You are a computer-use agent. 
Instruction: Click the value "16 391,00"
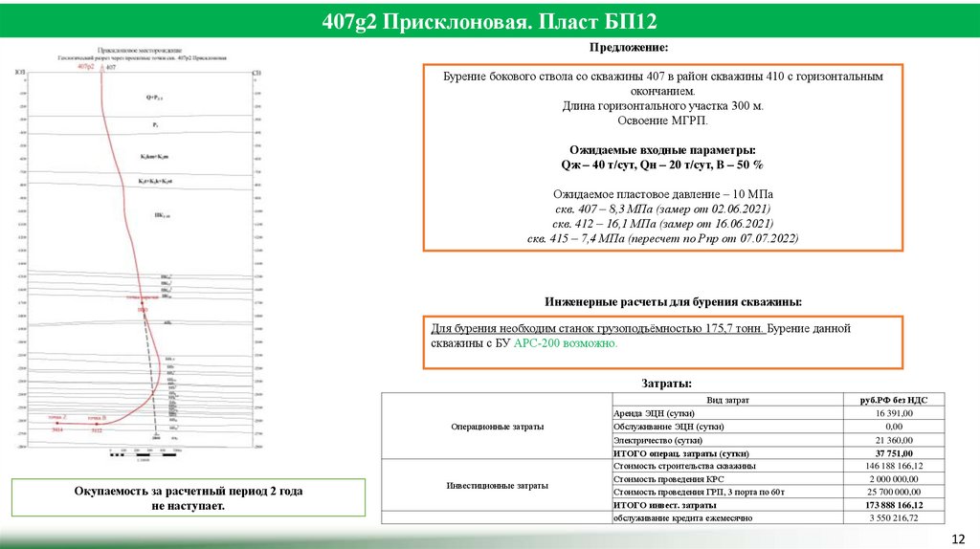pos(894,413)
